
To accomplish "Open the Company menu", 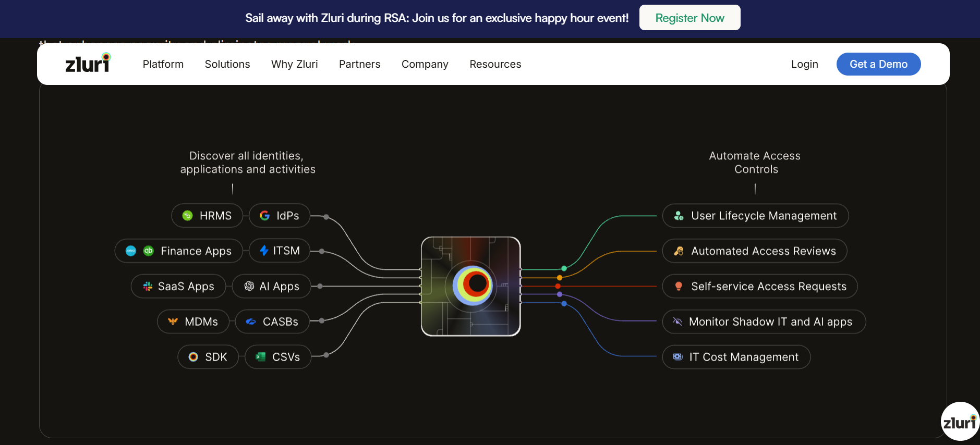I will point(425,64).
